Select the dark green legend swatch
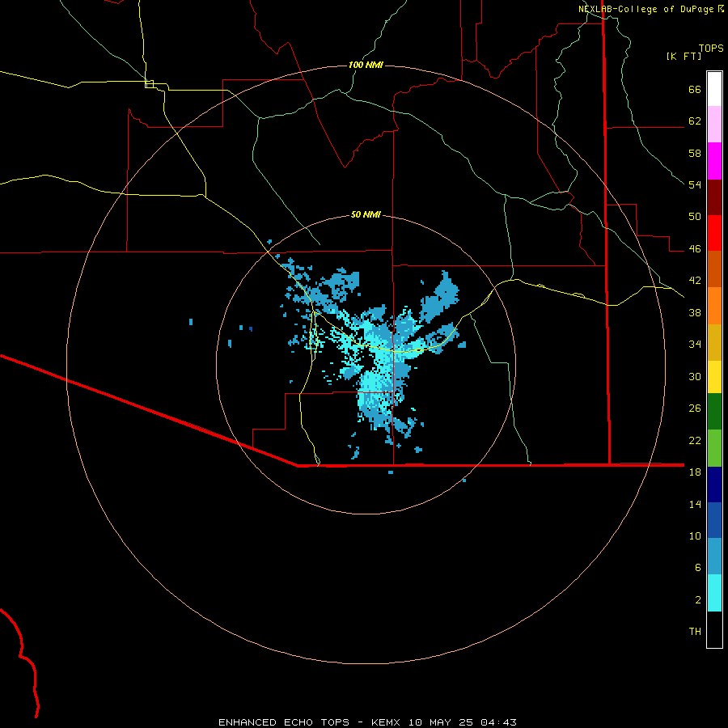Viewport: 728px width, 728px height. coord(714,412)
